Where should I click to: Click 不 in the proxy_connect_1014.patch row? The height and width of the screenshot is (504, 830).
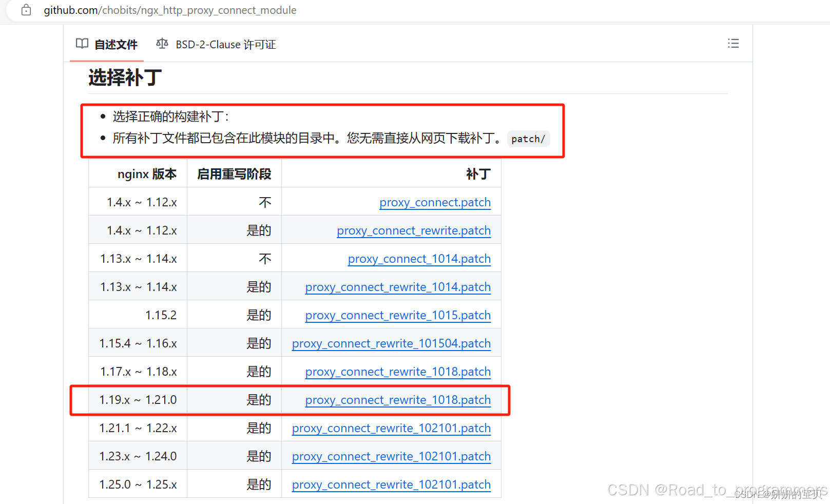point(265,259)
